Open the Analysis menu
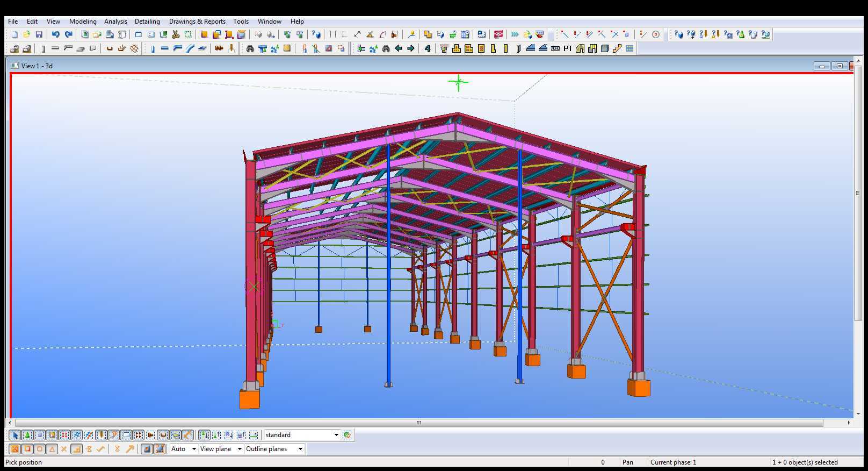This screenshot has width=868, height=471. [115, 22]
